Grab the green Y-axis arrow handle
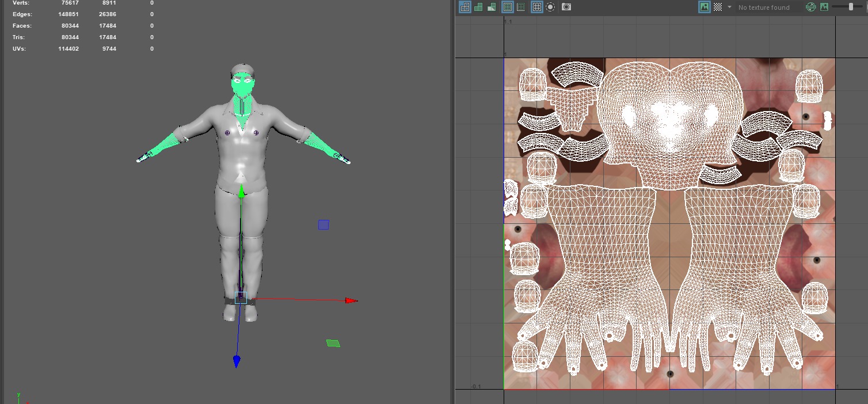Viewport: 868px width, 404px height. click(242, 191)
